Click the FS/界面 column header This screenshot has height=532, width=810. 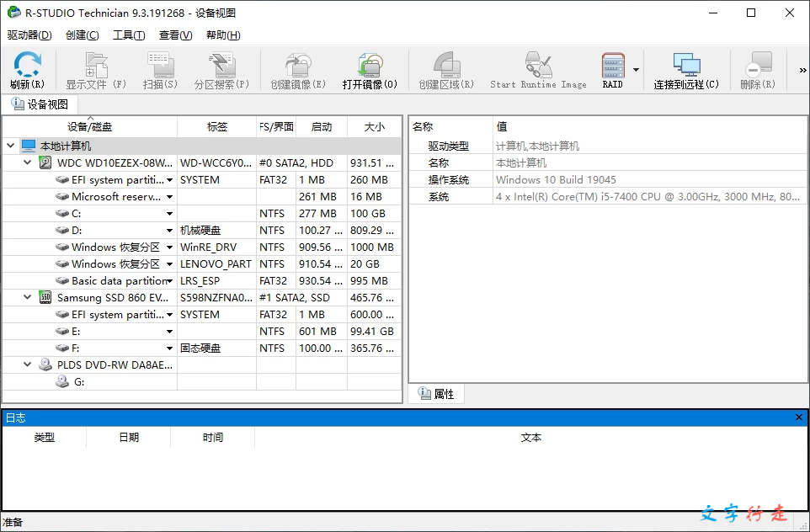coord(276,127)
